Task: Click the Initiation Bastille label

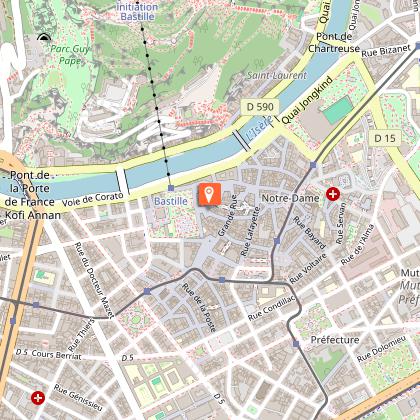Action: tap(137, 11)
